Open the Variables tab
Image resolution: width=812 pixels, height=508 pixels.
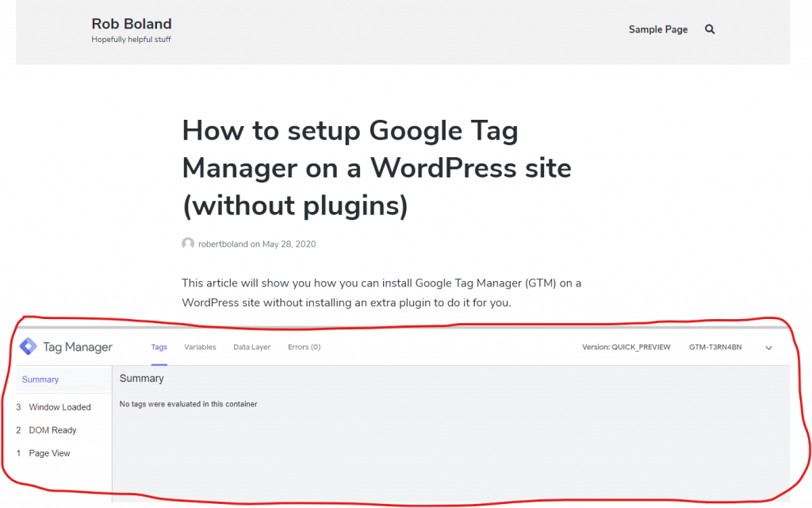pyautogui.click(x=200, y=347)
